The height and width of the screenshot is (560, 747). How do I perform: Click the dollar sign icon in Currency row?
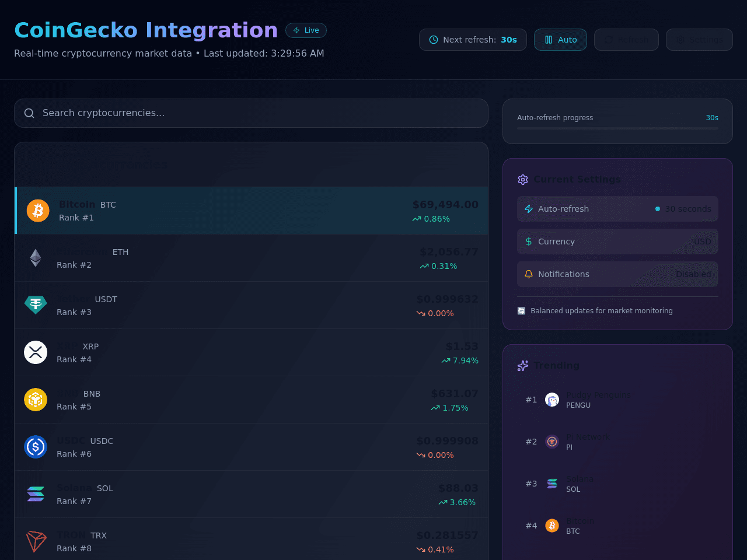coord(529,242)
